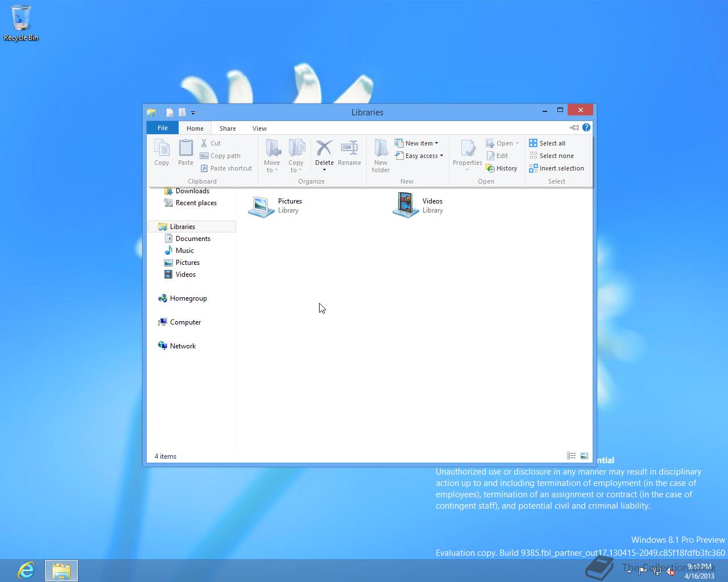Image resolution: width=728 pixels, height=582 pixels.
Task: Click the Explorer icon in the title bar
Action: [151, 113]
